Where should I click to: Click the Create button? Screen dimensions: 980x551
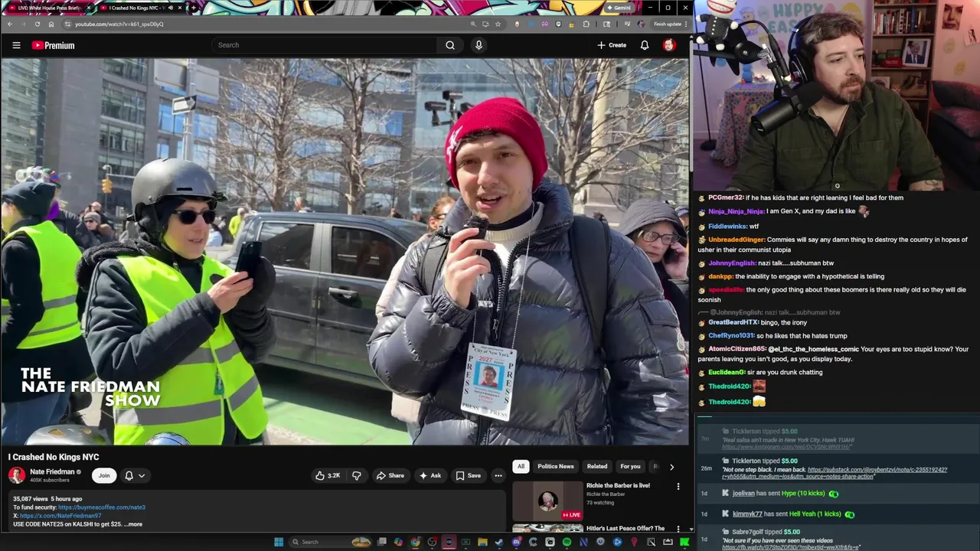pos(612,45)
